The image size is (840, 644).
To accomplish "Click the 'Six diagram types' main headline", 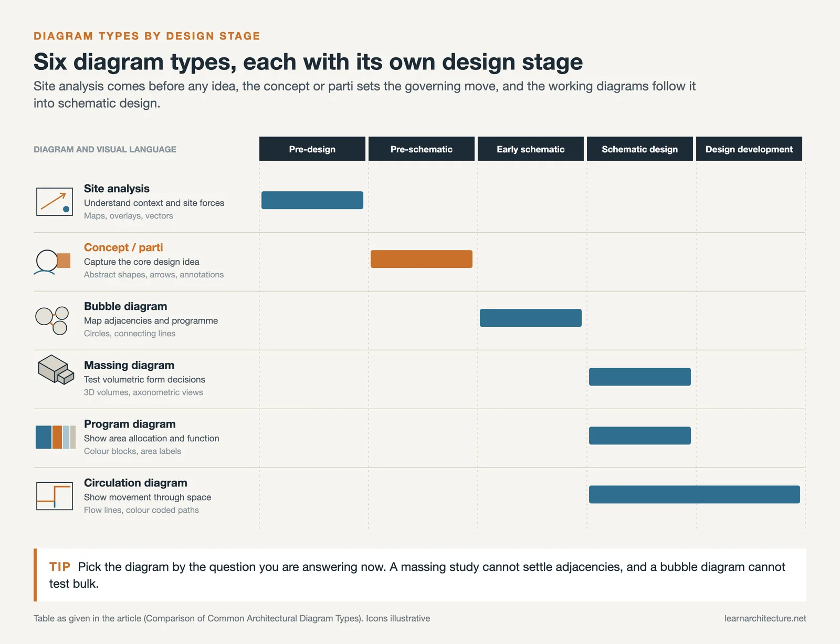I will (308, 61).
